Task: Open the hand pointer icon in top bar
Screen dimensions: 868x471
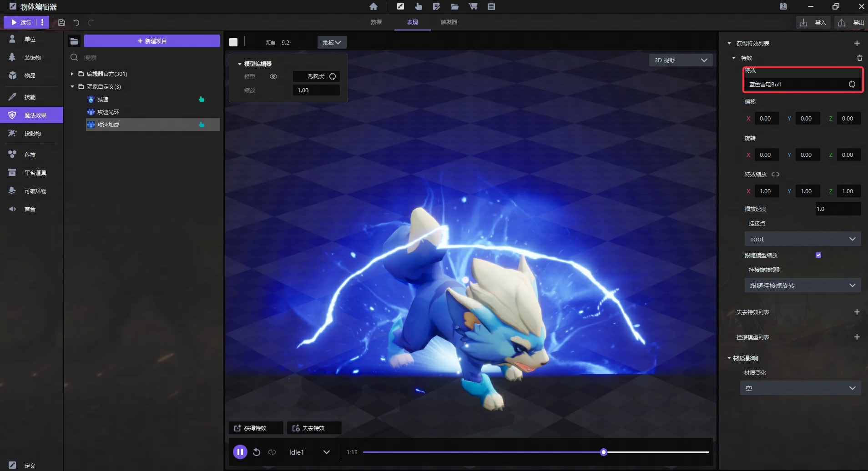Action: 419,6
